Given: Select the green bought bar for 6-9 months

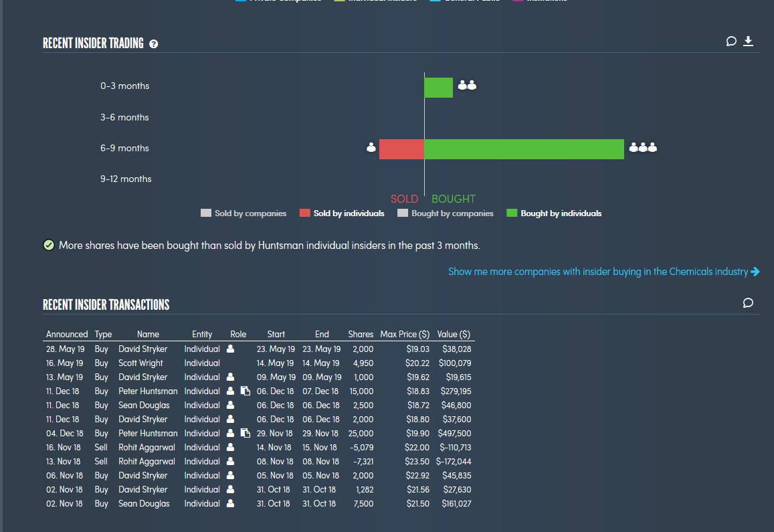Looking at the screenshot, I should coord(524,149).
